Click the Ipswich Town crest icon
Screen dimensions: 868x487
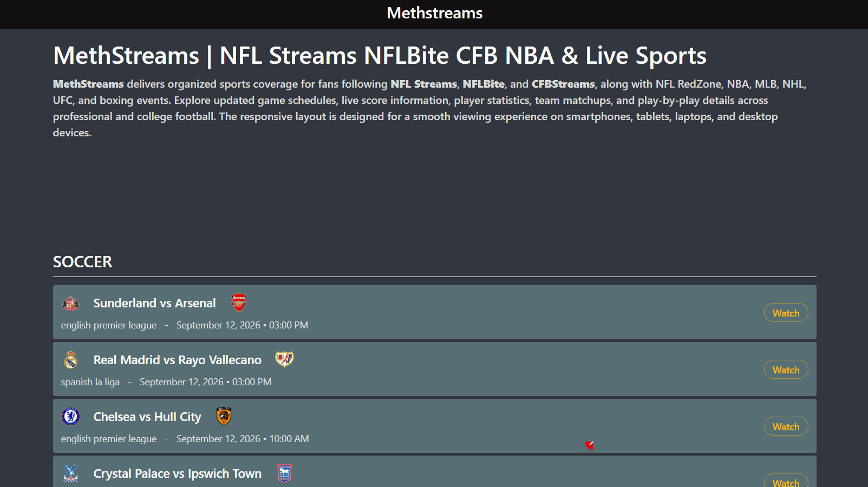point(284,473)
